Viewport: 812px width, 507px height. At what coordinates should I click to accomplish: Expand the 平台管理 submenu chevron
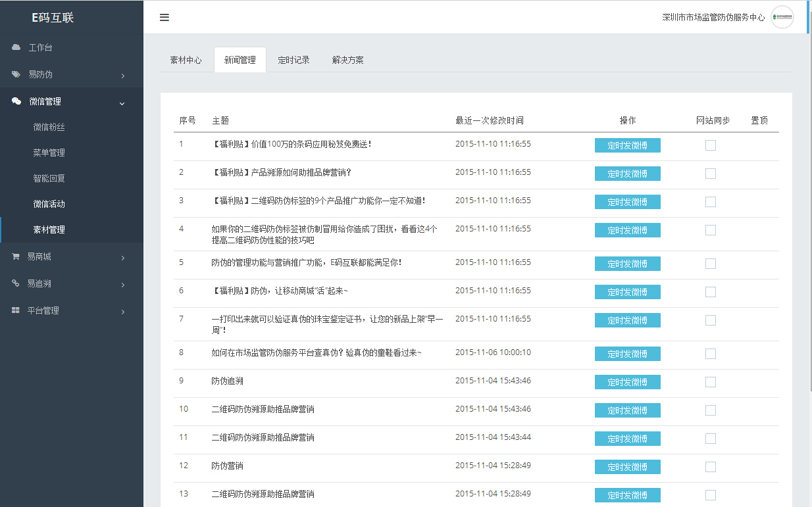[123, 312]
